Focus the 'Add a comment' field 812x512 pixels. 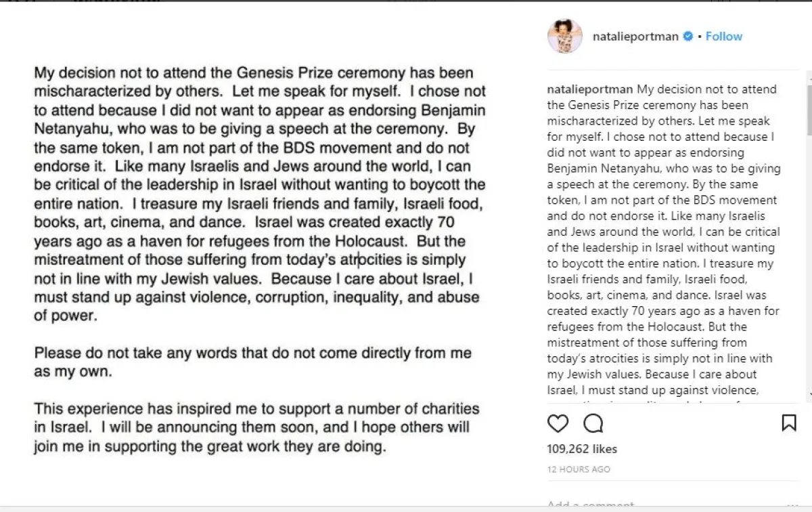click(592, 505)
